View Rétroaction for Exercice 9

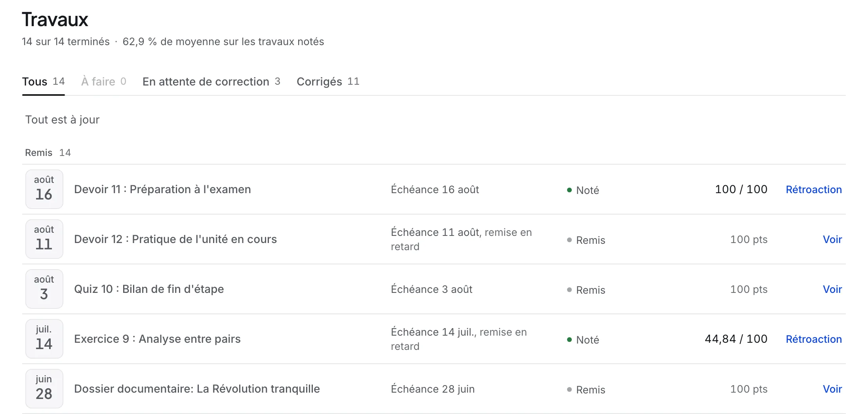coord(814,339)
